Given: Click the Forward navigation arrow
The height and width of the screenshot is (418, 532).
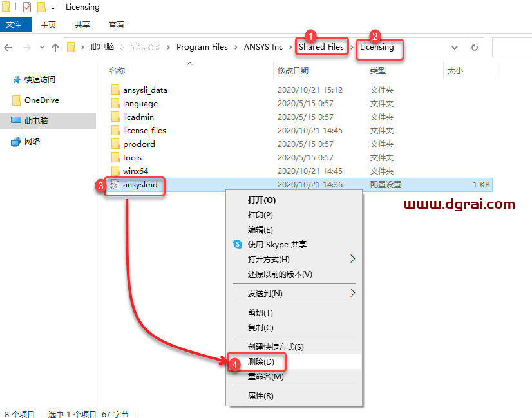Looking at the screenshot, I should [27, 48].
